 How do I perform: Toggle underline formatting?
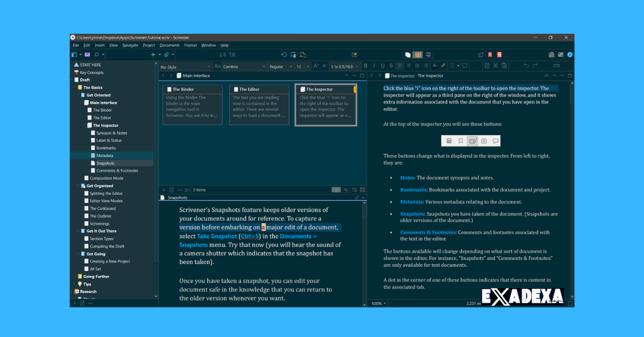(x=383, y=65)
